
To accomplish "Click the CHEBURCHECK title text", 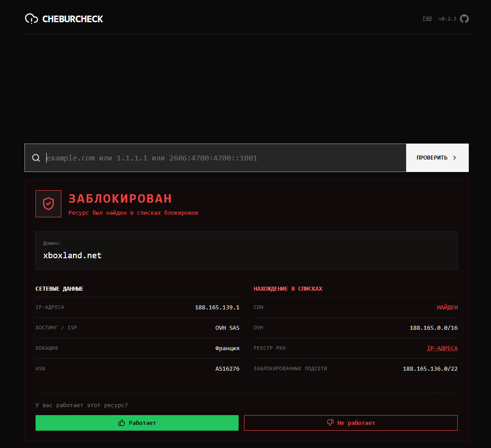I will point(72,19).
